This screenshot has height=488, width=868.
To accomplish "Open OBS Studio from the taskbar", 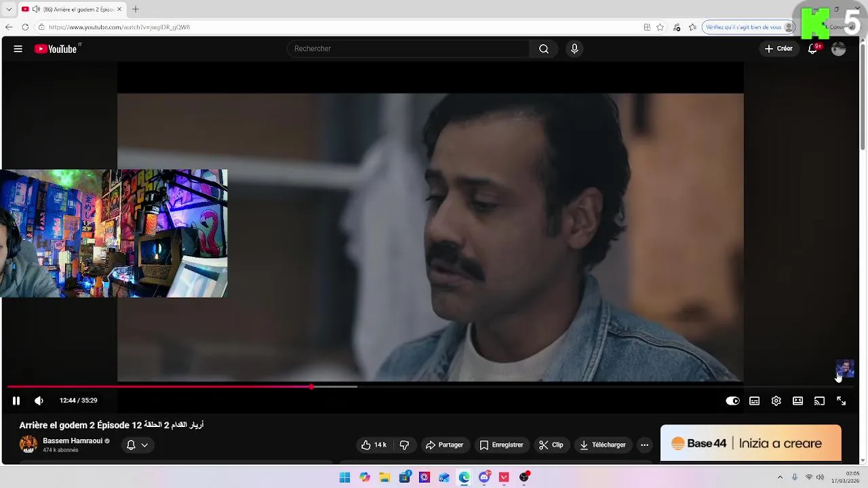I will click(x=524, y=478).
